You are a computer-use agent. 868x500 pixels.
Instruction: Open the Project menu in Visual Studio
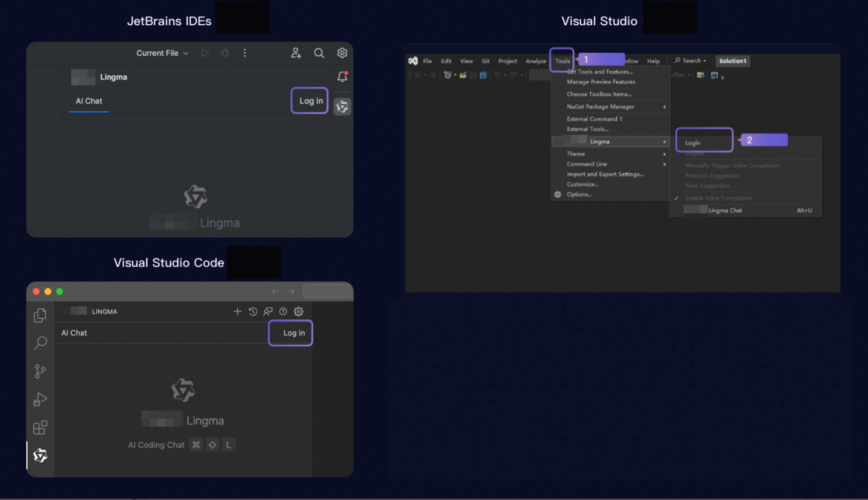(x=507, y=61)
